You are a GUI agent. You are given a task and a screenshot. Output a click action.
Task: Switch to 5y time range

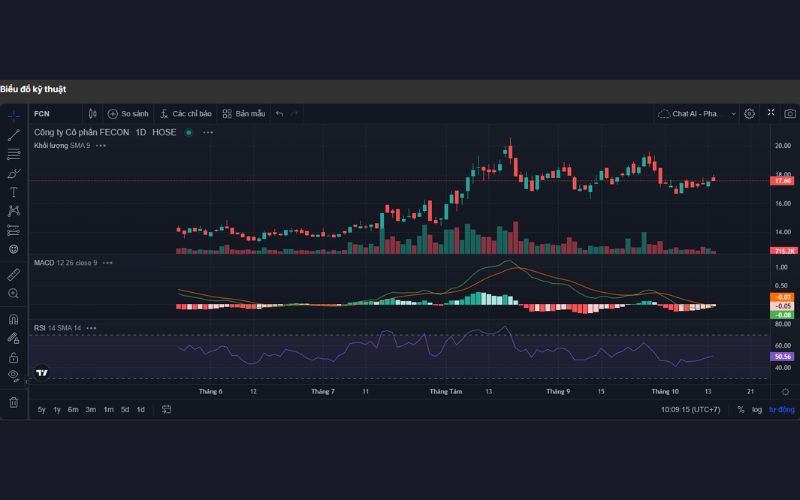[x=41, y=410]
